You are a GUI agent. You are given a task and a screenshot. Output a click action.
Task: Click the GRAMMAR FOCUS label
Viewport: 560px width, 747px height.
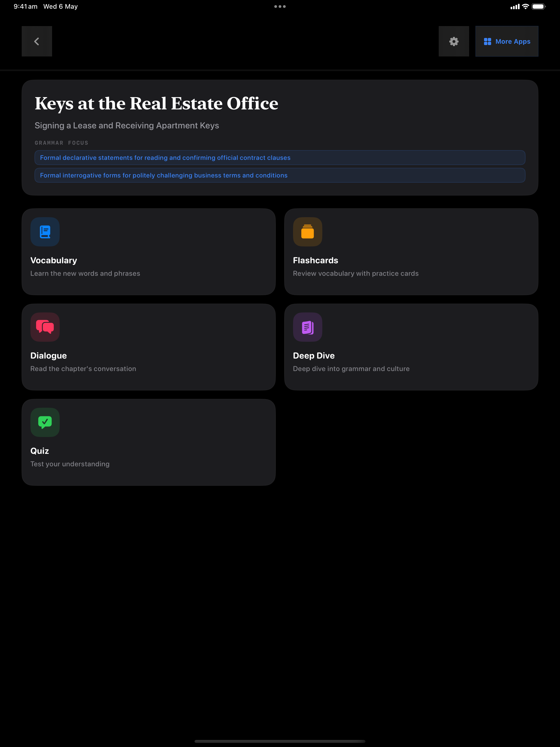point(61,143)
